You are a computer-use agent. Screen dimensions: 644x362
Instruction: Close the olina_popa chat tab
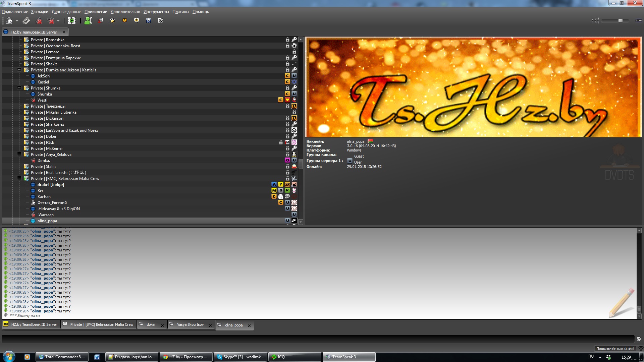click(249, 325)
